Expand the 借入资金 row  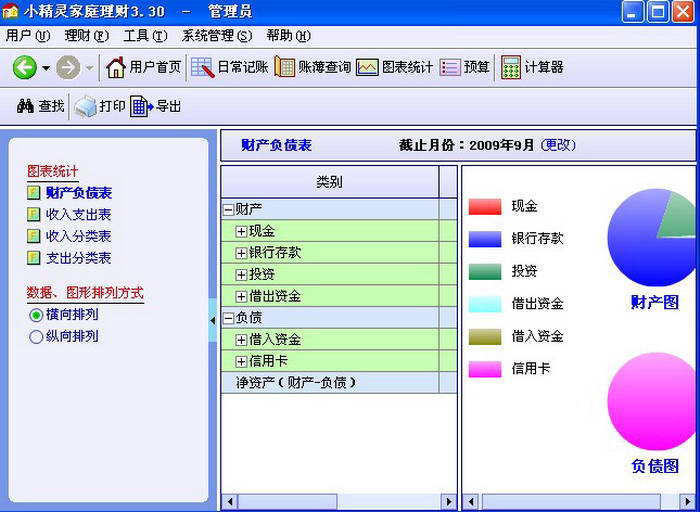(x=241, y=340)
